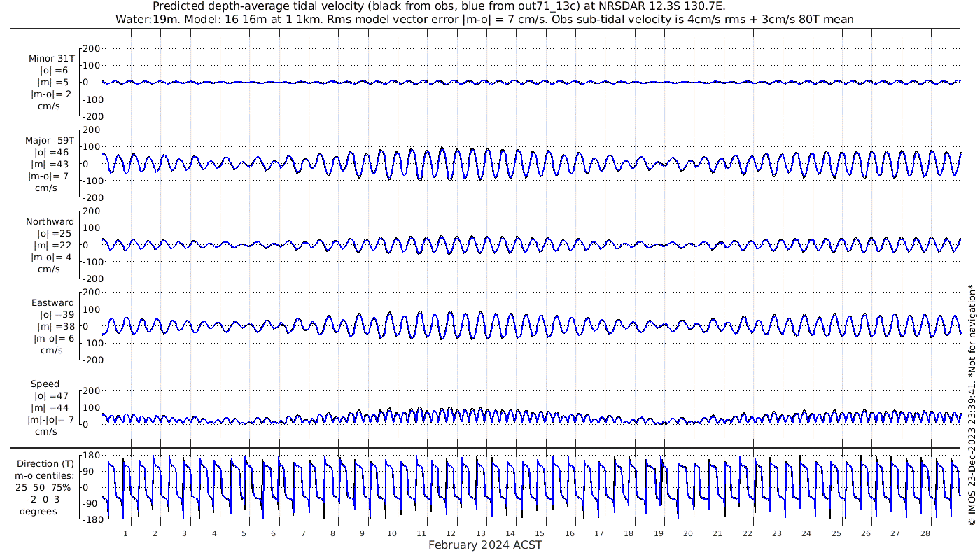The width and height of the screenshot is (980, 560).
Task: Click the '|m| =5' value in Minor panel
Action: point(53,82)
